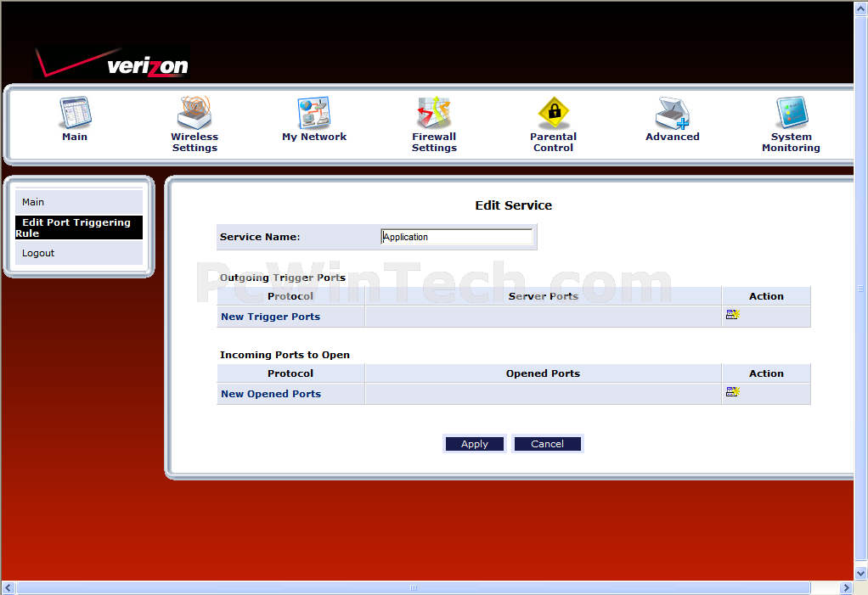
Task: Click the vertical scrollbar down arrow
Action: point(860,574)
